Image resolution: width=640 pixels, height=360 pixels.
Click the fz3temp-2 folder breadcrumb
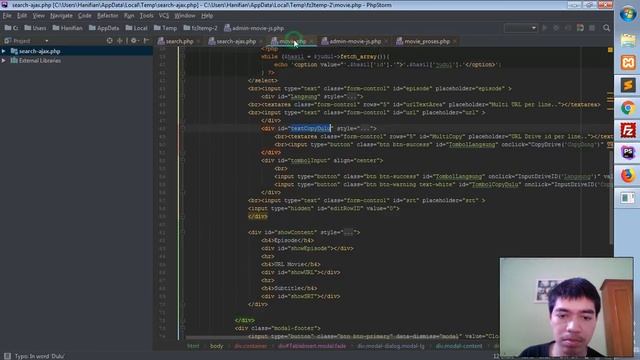click(x=200, y=28)
